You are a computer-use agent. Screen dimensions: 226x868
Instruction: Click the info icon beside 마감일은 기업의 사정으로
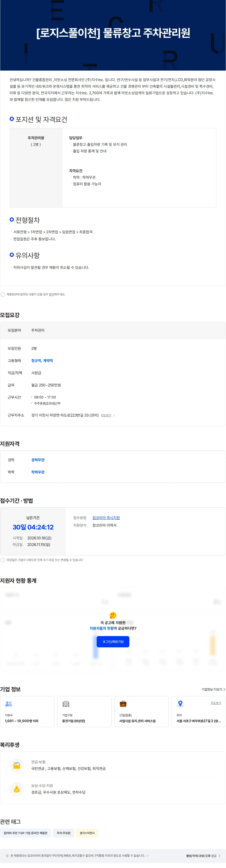(x=3, y=560)
